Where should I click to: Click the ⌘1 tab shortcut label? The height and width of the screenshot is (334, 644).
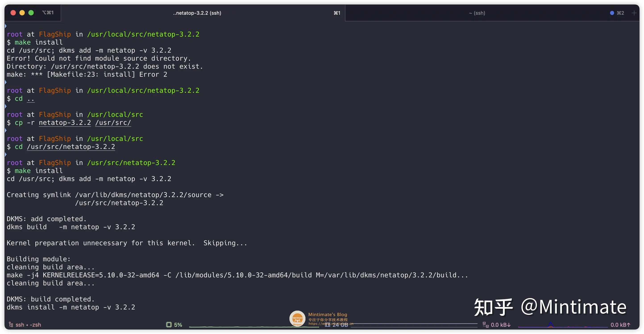pyautogui.click(x=337, y=13)
